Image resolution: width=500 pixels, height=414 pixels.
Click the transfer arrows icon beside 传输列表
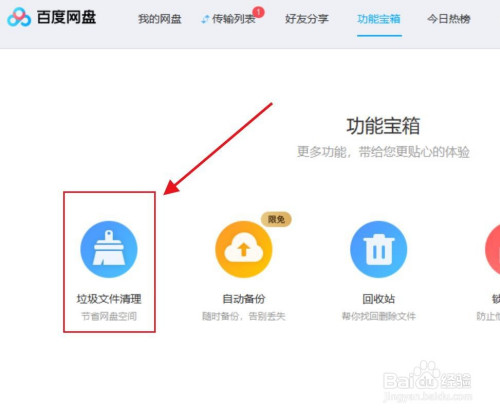205,19
